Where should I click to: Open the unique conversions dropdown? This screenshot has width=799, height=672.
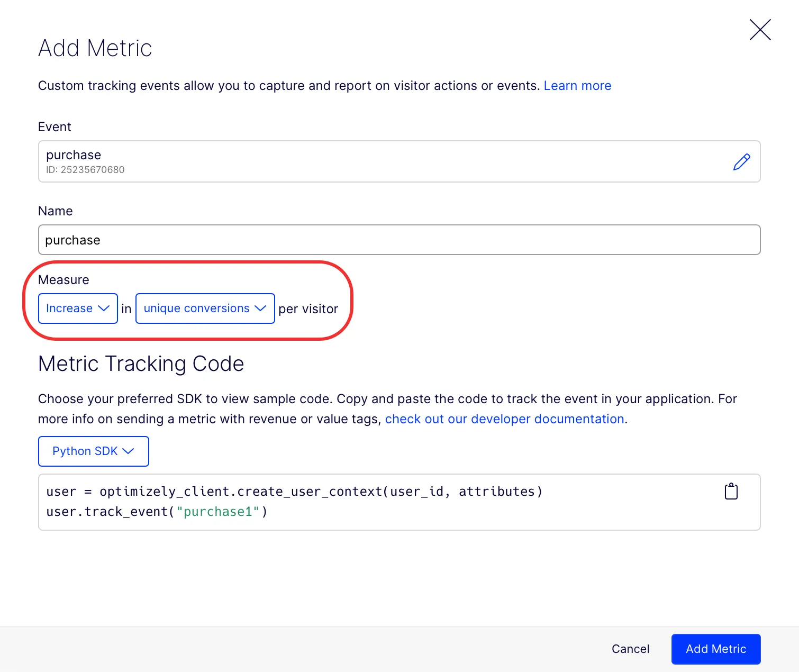pyautogui.click(x=205, y=308)
